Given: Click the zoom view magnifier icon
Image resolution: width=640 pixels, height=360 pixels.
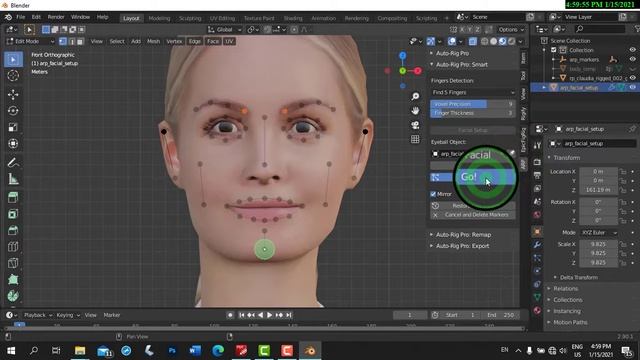Looking at the screenshot, I should pos(415,96).
